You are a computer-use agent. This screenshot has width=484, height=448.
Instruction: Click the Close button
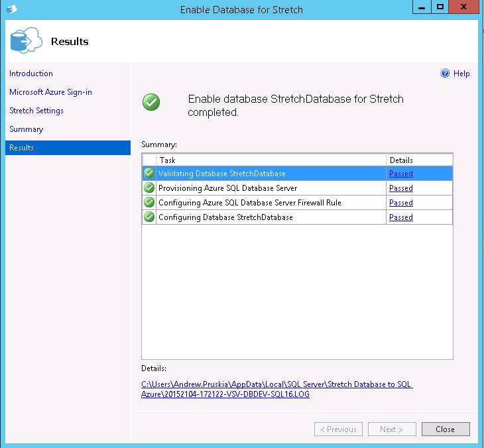pos(446,429)
